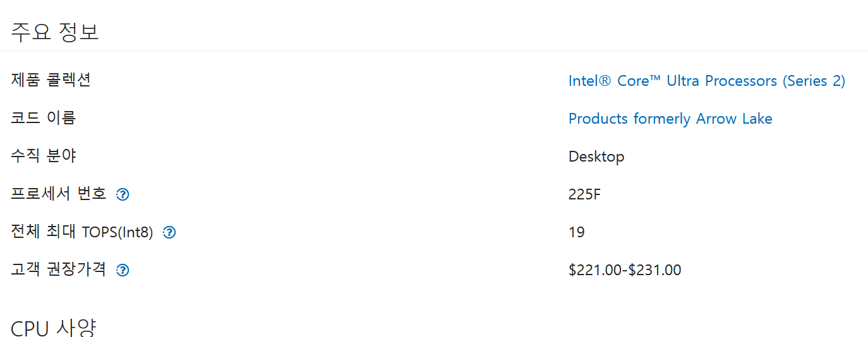Click the 주요 정보 section heading
Viewport: 868px width, 337px height.
point(55,32)
